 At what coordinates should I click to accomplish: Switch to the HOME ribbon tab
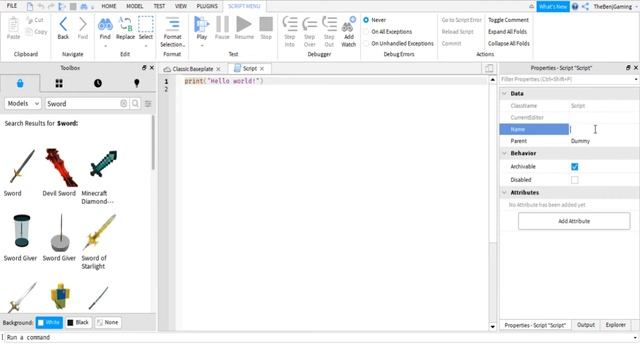tap(109, 6)
